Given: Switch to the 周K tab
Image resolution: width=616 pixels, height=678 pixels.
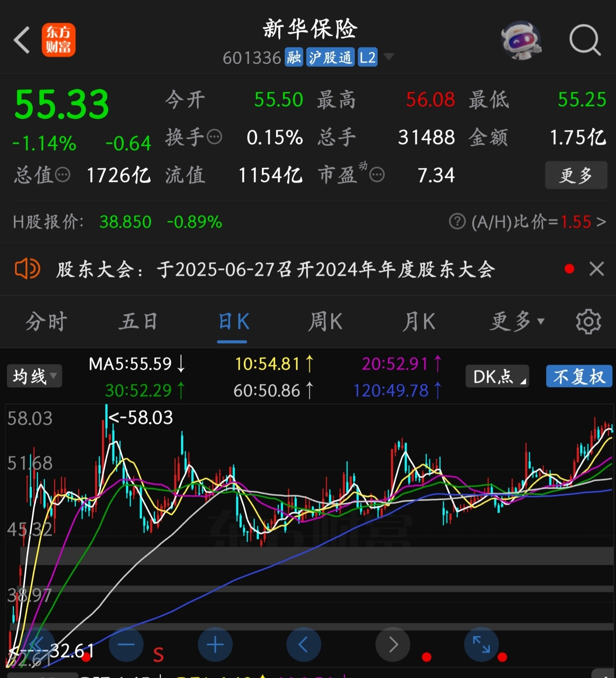Looking at the screenshot, I should point(325,322).
